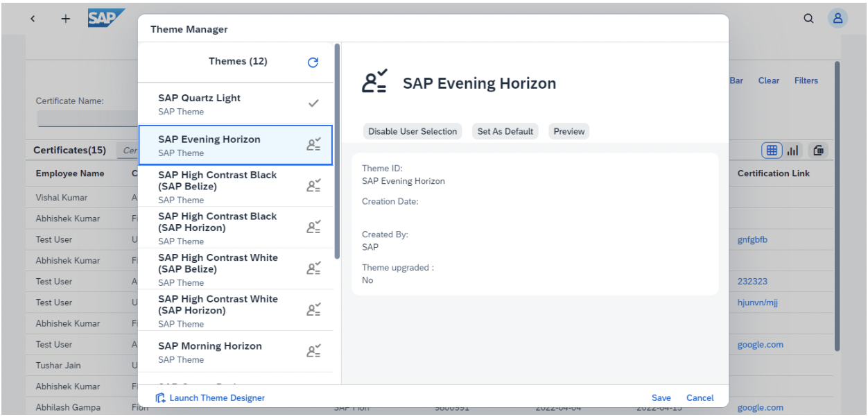Image resolution: width=868 pixels, height=419 pixels.
Task: Toggle user selection for SAP High Contrast Black
Action: pos(315,185)
